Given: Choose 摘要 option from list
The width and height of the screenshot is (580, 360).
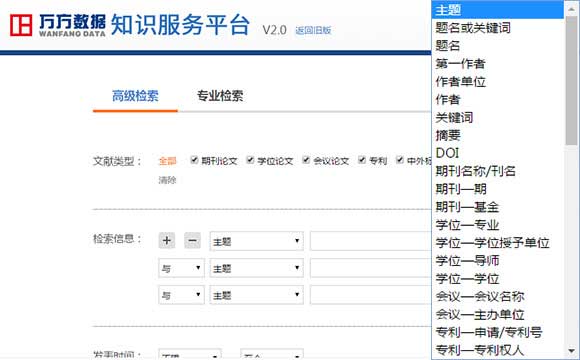Looking at the screenshot, I should [498, 135].
